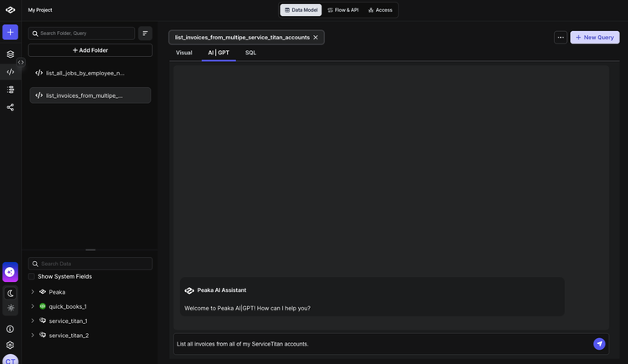Select the SQL query tab

pos(250,53)
